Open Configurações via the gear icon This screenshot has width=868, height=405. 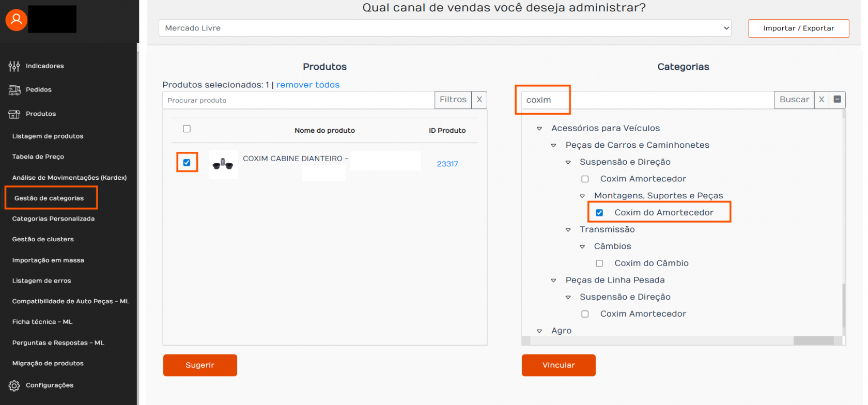point(14,385)
